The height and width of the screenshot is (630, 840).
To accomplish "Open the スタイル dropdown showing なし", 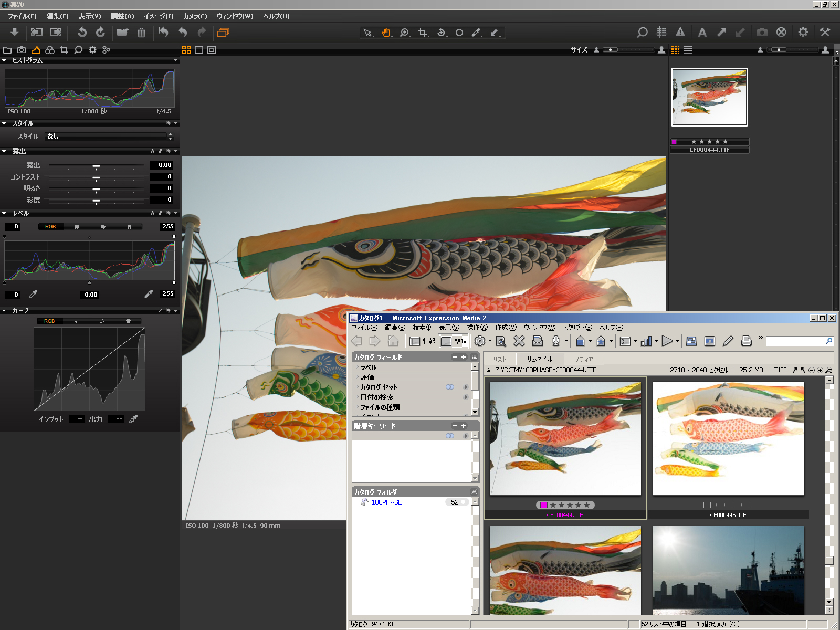I will 109,136.
